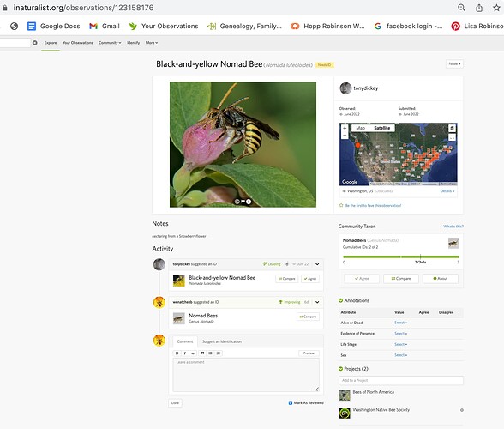Agree with Black-and-yellow Nomad Bee ID

coord(310,279)
